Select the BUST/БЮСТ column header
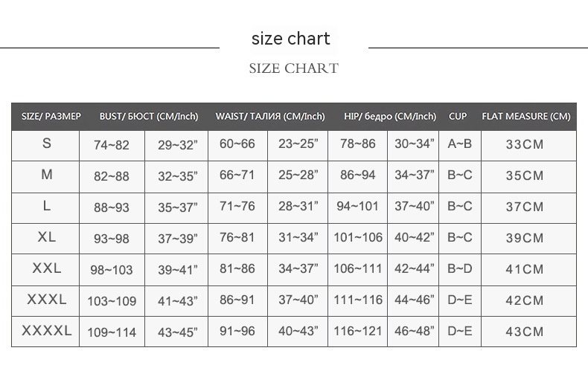This screenshot has width=588, height=368. pyautogui.click(x=149, y=117)
